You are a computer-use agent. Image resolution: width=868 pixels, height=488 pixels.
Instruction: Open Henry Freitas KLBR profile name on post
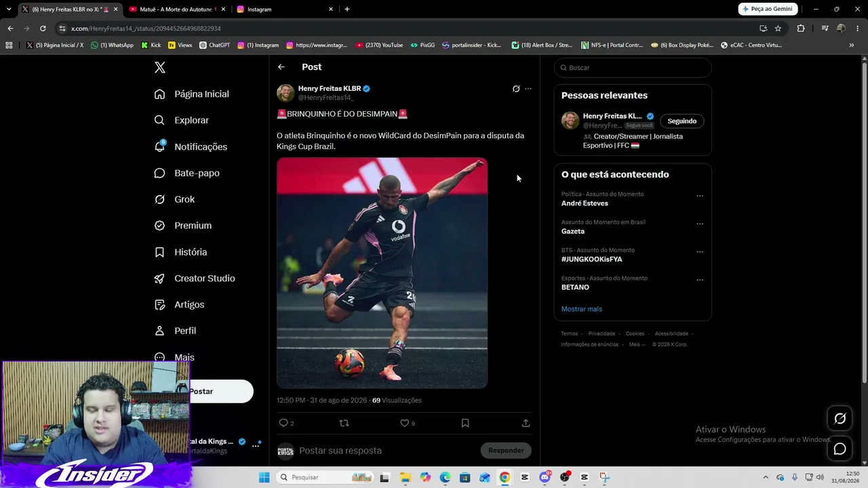tap(330, 88)
